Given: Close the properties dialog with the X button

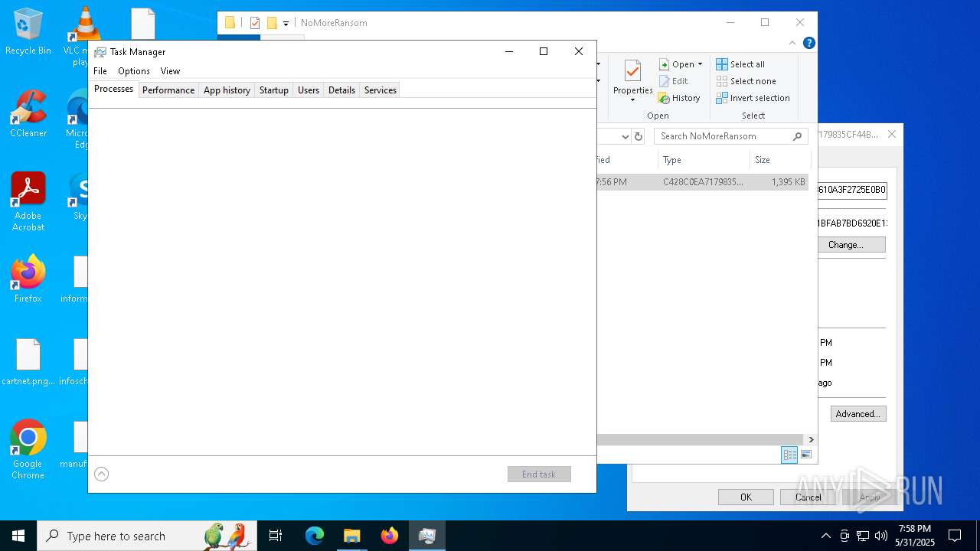Looking at the screenshot, I should [891, 134].
